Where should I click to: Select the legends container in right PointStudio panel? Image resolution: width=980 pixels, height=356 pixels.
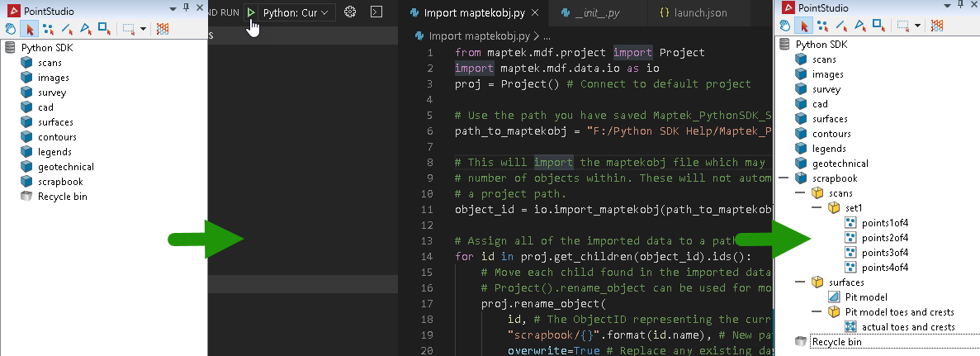click(829, 149)
